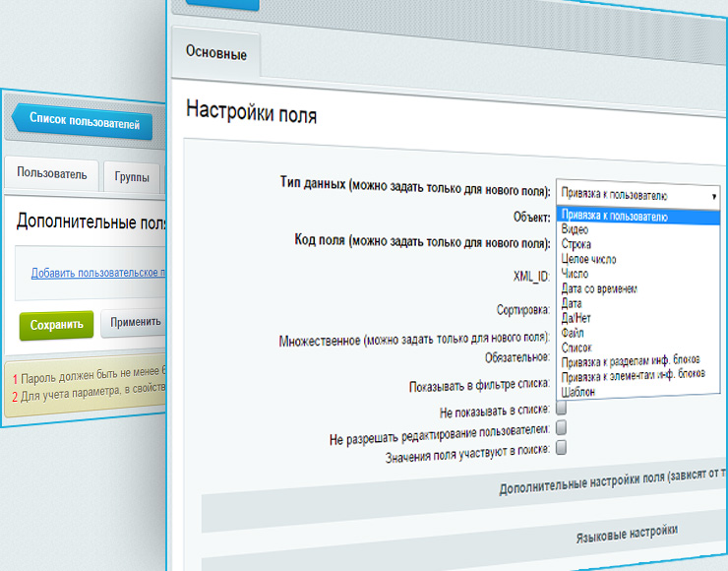The width and height of the screenshot is (728, 571).
Task: Check 'Не разрешать редактирование пользователем' box
Action: 561,427
